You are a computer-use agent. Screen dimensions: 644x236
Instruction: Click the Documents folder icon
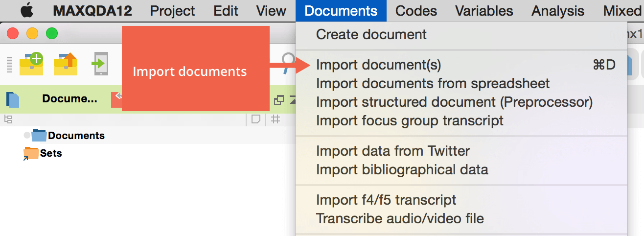click(39, 135)
